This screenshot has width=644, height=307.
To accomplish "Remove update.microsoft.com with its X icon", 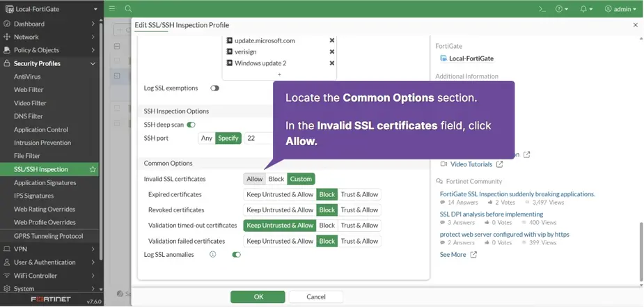I will coord(332,40).
